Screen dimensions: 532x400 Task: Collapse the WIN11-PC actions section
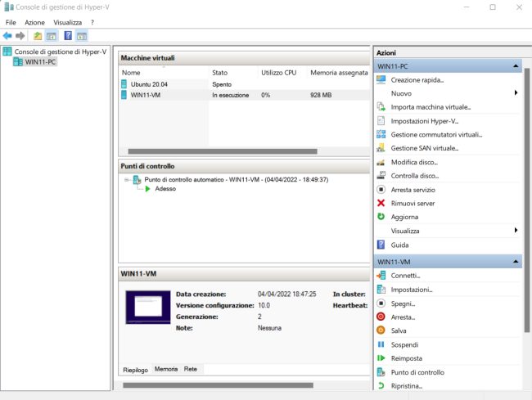[515, 65]
